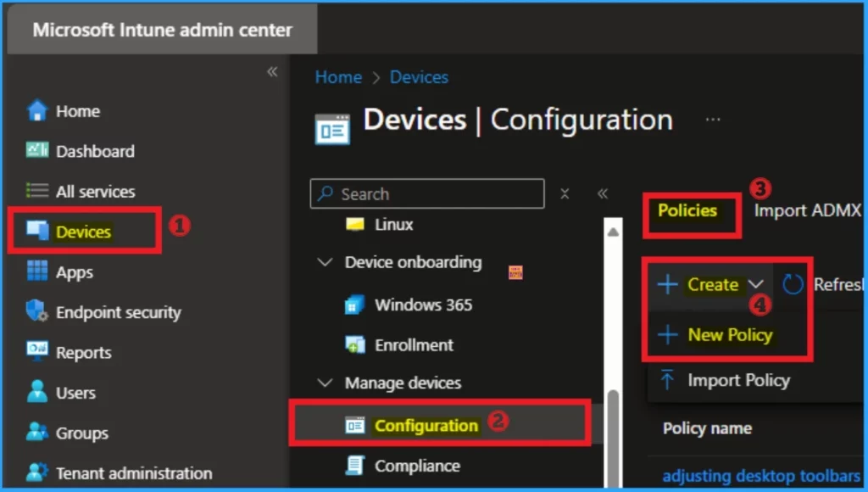Click Tenant administration gear-person icon
Image resolution: width=868 pixels, height=492 pixels.
tap(37, 472)
